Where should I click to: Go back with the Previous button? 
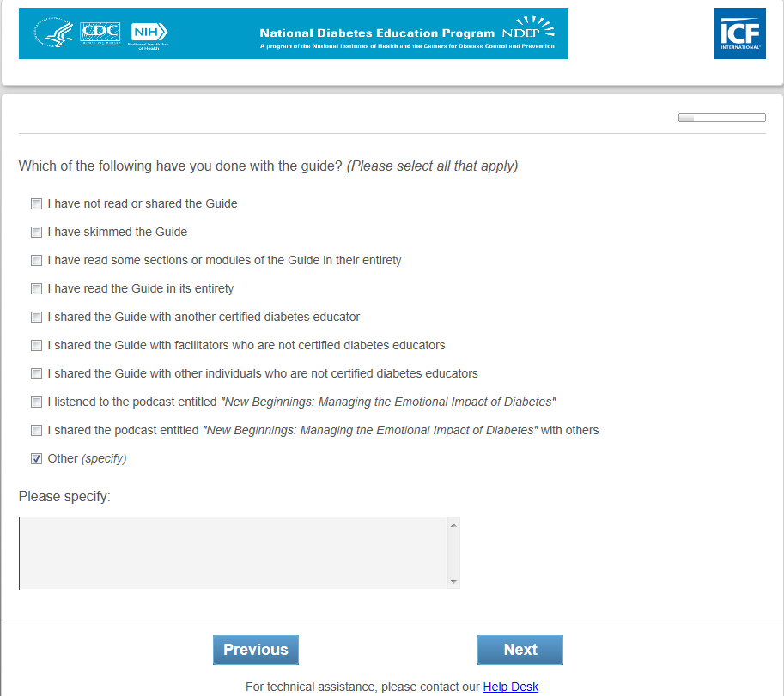click(x=256, y=650)
